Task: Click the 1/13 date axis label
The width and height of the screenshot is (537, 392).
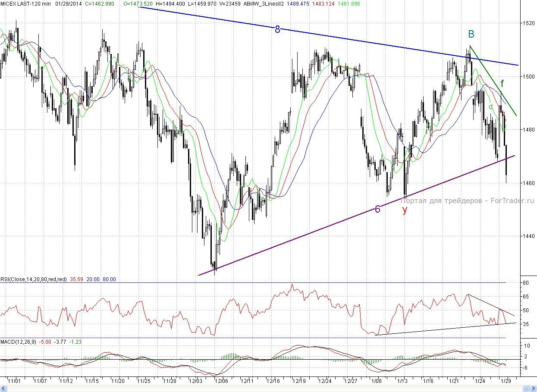Action: (402, 381)
